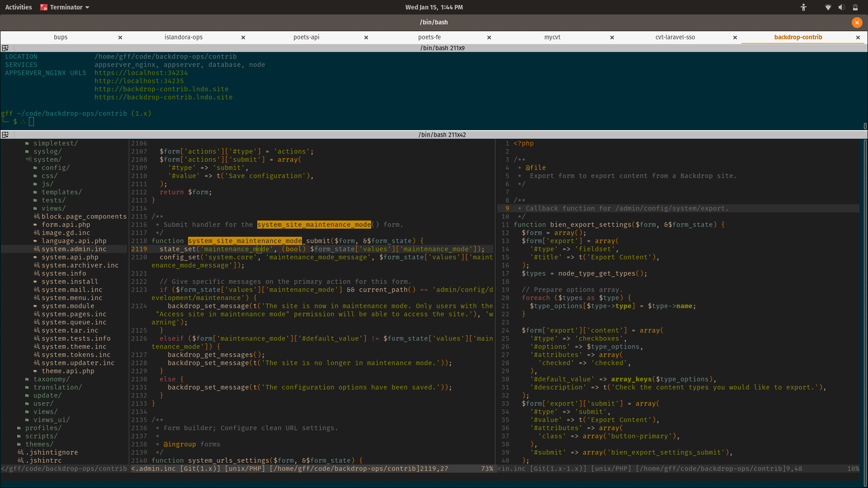
Task: Click the orange window close button
Action: [x=857, y=22]
